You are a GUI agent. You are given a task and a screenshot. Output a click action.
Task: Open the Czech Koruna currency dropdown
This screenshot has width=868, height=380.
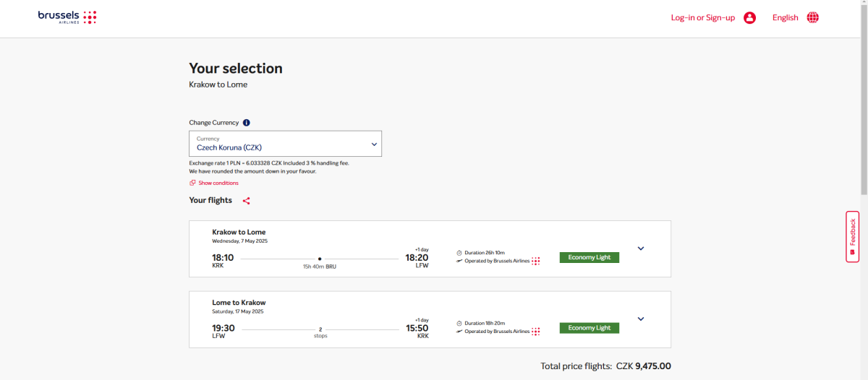tap(285, 144)
